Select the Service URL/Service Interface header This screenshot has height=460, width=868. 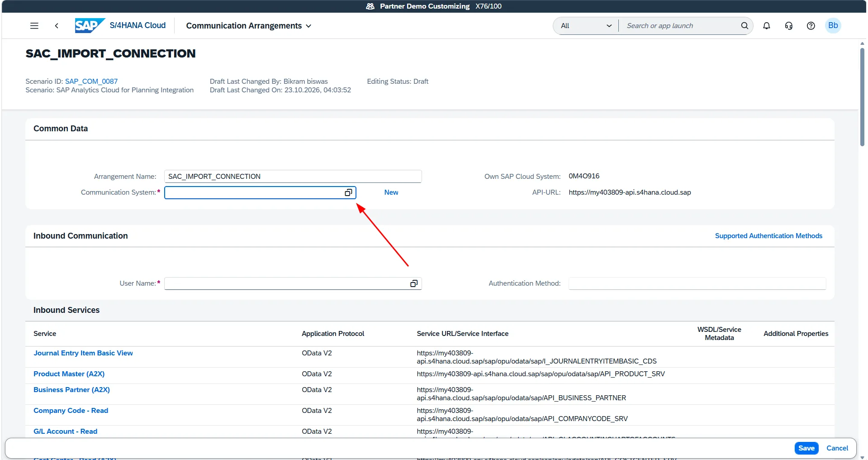click(x=462, y=334)
